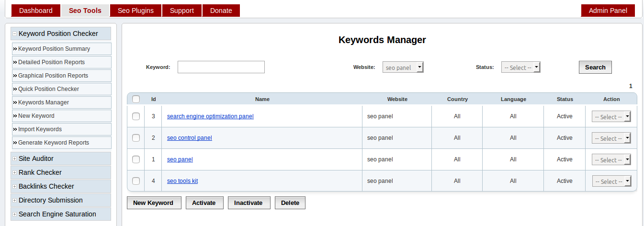Check the box for seo tools kit
644x226 pixels.
(x=136, y=181)
